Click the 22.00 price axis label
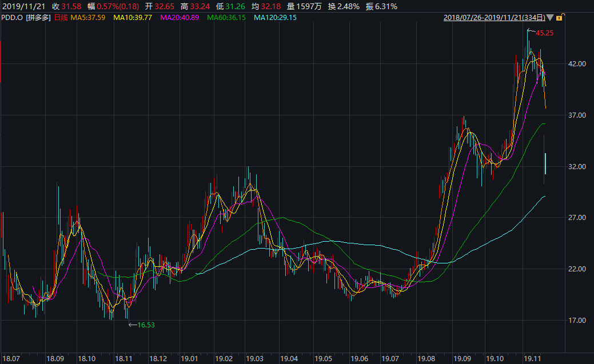This screenshot has height=364, width=594. pos(577,269)
